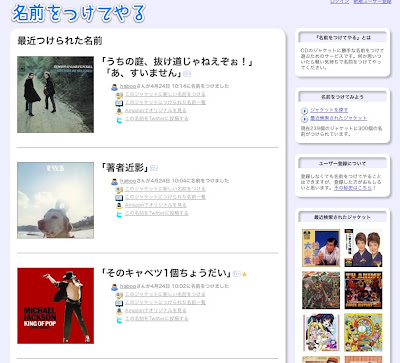Click the Twitter bird icon in the 著者近影 entry
The height and width of the screenshot is (363, 400).
click(119, 214)
